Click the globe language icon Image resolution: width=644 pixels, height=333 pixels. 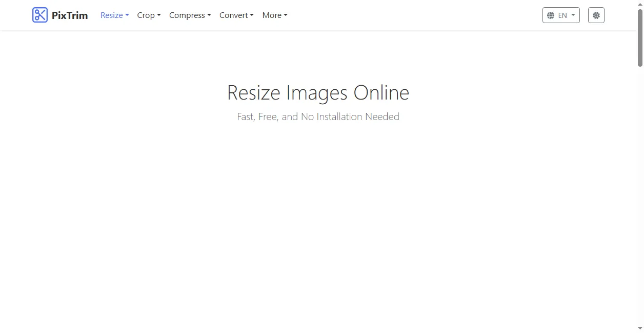tap(551, 15)
